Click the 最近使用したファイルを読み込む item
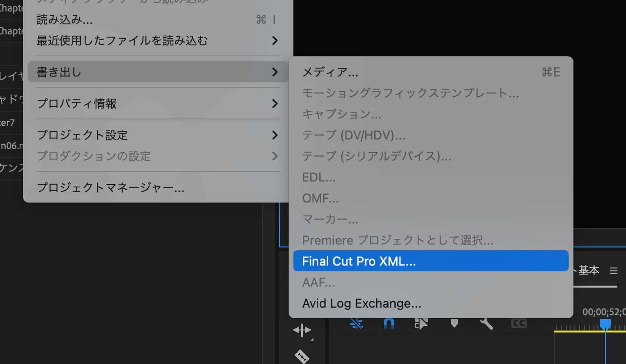Screen dimensions: 626x364 click(x=158, y=41)
